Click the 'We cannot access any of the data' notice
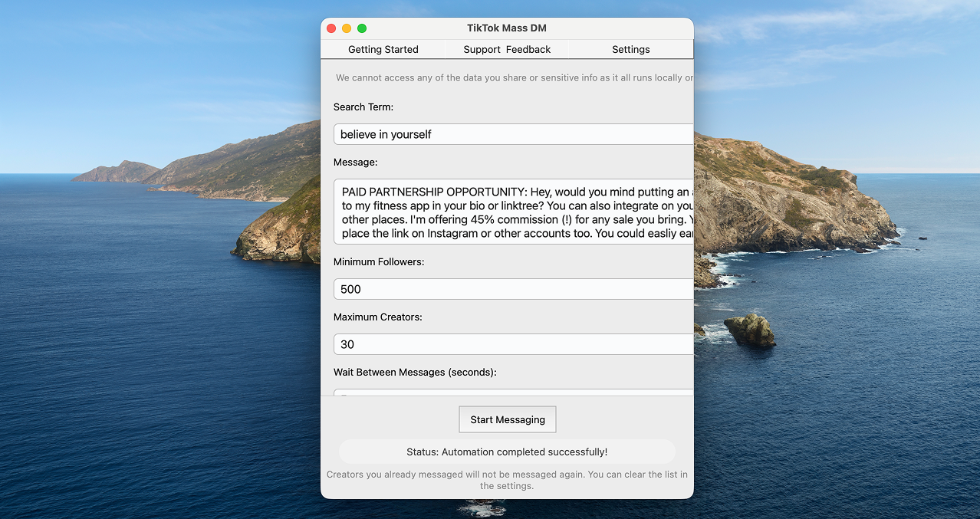 [x=515, y=77]
